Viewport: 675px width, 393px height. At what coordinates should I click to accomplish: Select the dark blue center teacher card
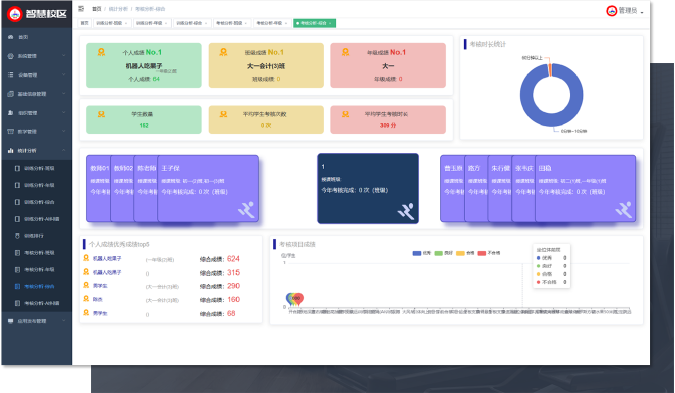tap(368, 189)
